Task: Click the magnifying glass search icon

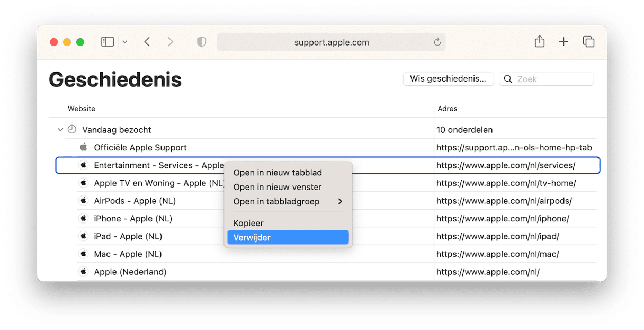Action: pyautogui.click(x=508, y=79)
